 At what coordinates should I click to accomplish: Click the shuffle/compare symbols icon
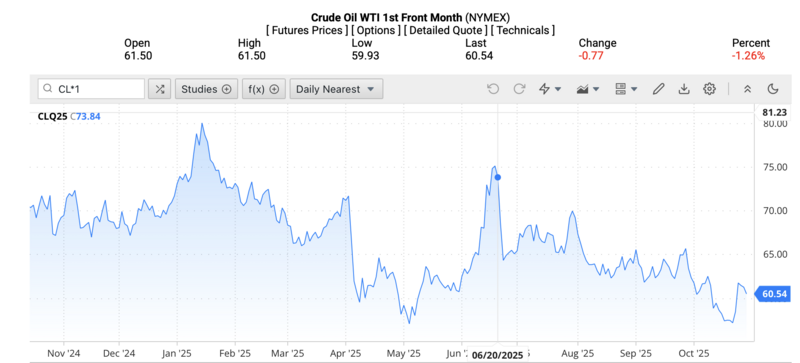[x=160, y=89]
